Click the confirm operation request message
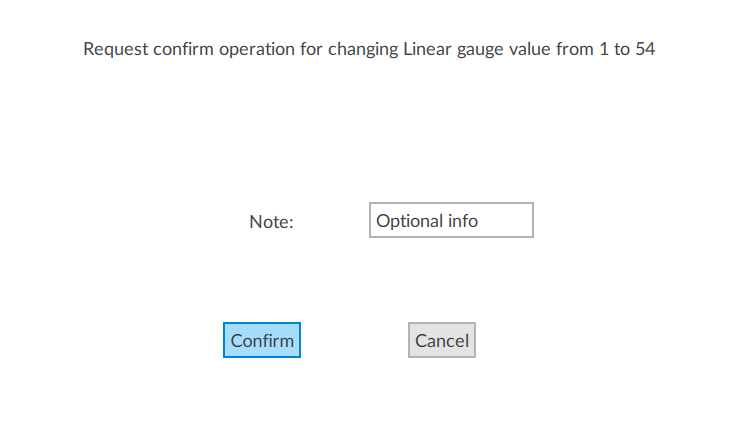This screenshot has height=440, width=742. click(x=369, y=49)
